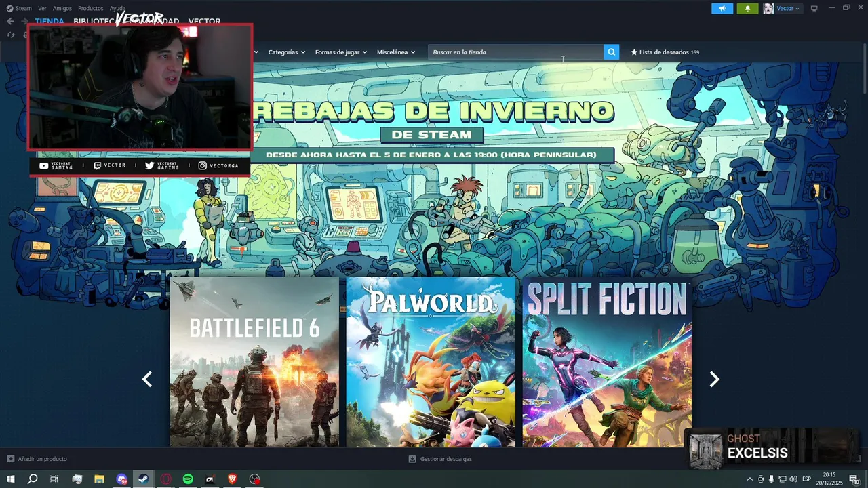Open the Ayuda menu
The image size is (868, 488).
pos(117,8)
